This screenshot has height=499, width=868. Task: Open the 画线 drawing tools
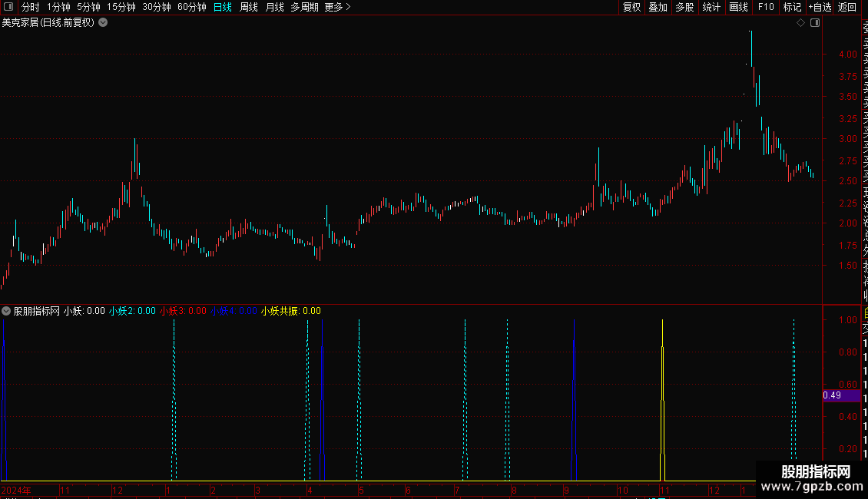(x=738, y=7)
